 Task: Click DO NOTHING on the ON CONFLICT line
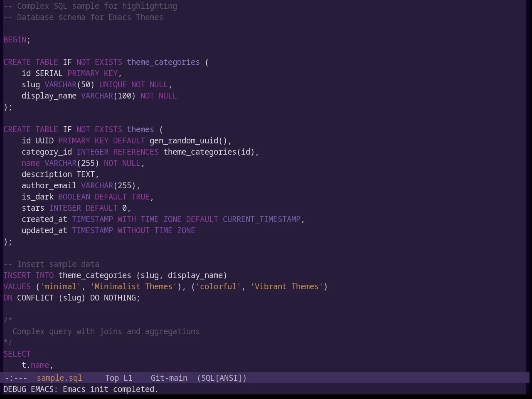pos(113,298)
